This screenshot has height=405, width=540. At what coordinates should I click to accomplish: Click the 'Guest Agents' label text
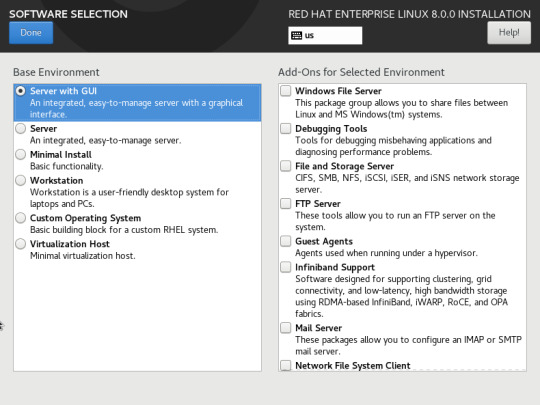click(324, 241)
